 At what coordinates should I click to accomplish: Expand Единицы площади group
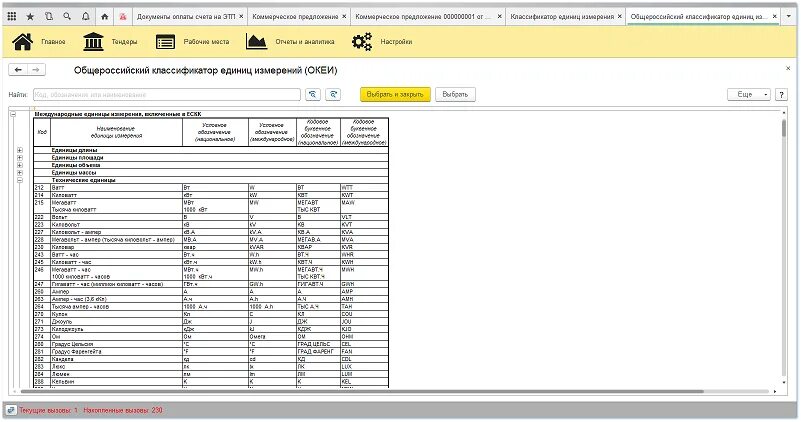click(20, 158)
